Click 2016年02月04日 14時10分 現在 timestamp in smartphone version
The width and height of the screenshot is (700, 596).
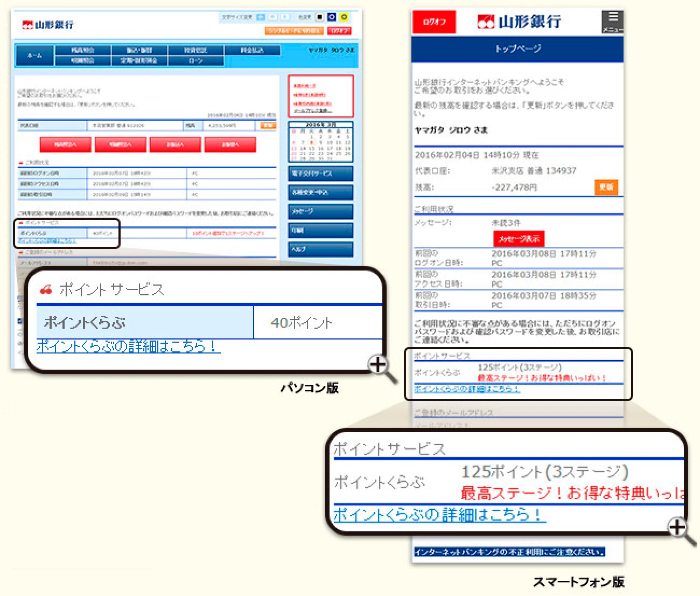click(477, 155)
